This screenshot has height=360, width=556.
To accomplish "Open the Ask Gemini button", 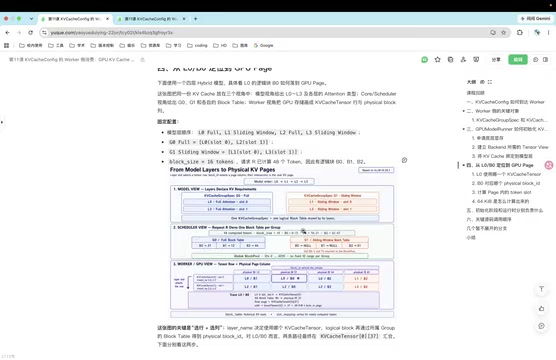I will (535, 18).
